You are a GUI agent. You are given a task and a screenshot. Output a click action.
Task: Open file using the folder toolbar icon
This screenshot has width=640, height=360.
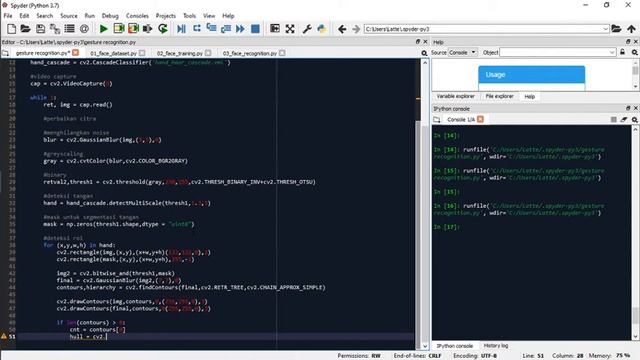coord(25,29)
